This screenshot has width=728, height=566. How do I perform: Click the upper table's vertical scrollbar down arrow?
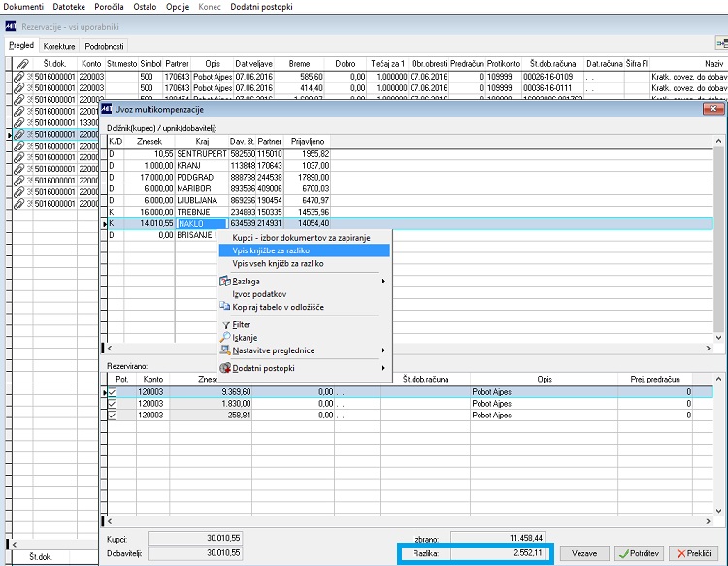coord(718,338)
